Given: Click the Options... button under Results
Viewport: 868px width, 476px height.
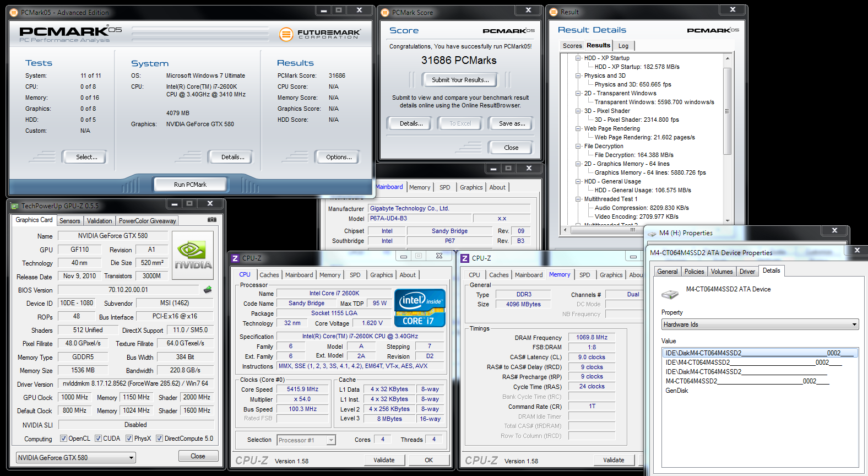Looking at the screenshot, I should (339, 157).
